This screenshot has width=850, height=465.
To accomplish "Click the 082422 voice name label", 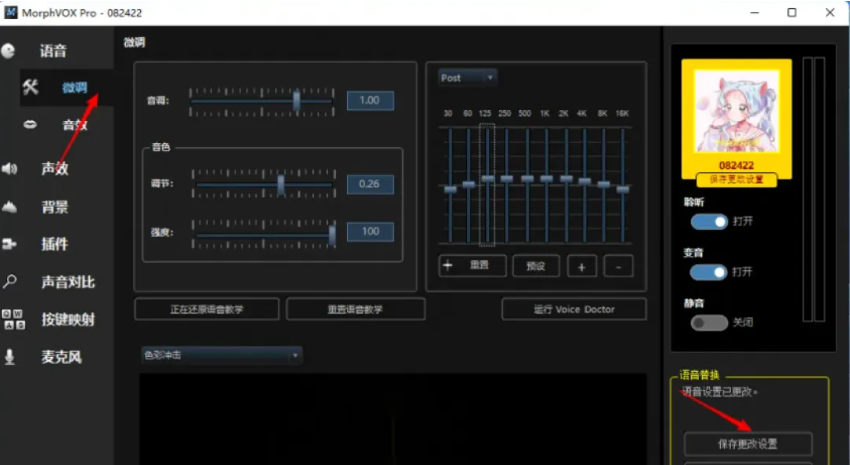I will pos(737,165).
